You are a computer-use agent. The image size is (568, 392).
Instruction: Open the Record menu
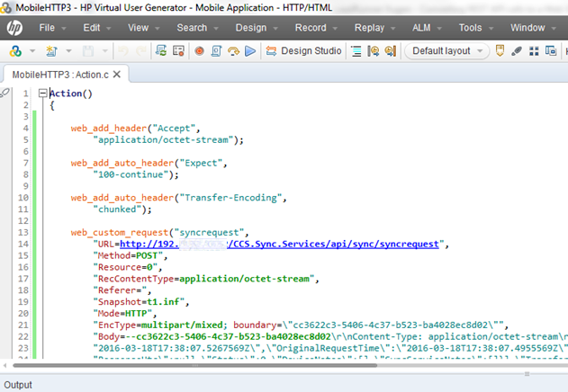(311, 28)
